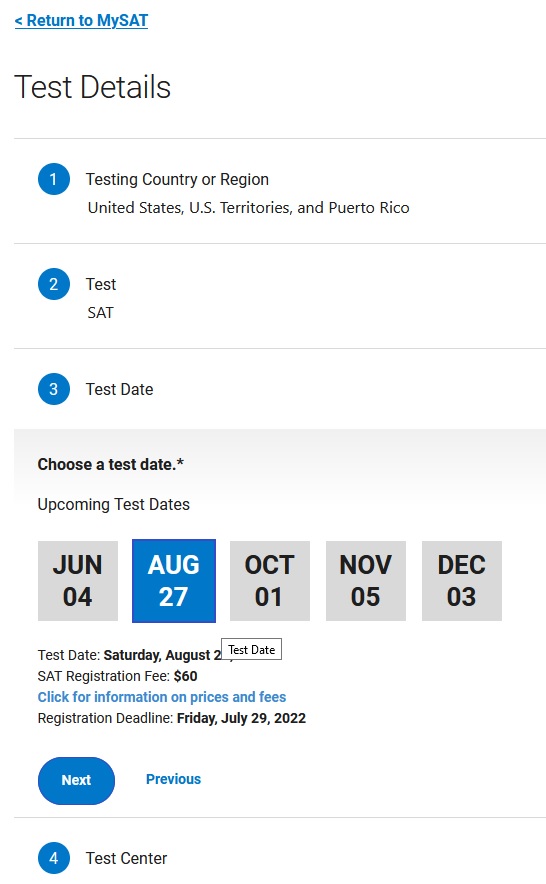
Task: Click the step 3 circle icon
Action: 54,389
